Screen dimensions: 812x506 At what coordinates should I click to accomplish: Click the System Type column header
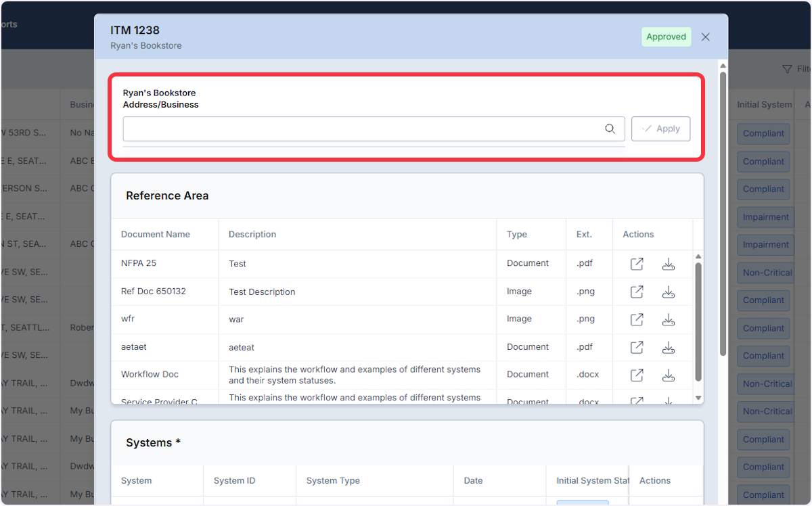(x=333, y=480)
